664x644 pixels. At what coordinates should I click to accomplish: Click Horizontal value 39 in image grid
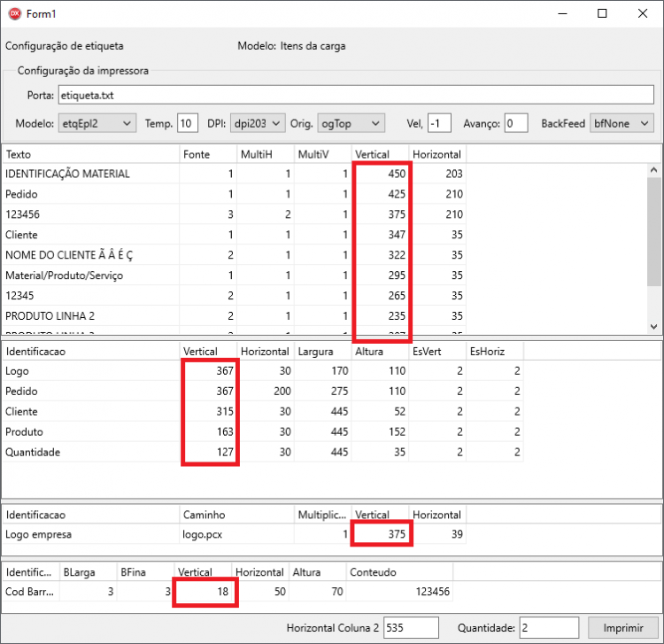coord(437,535)
